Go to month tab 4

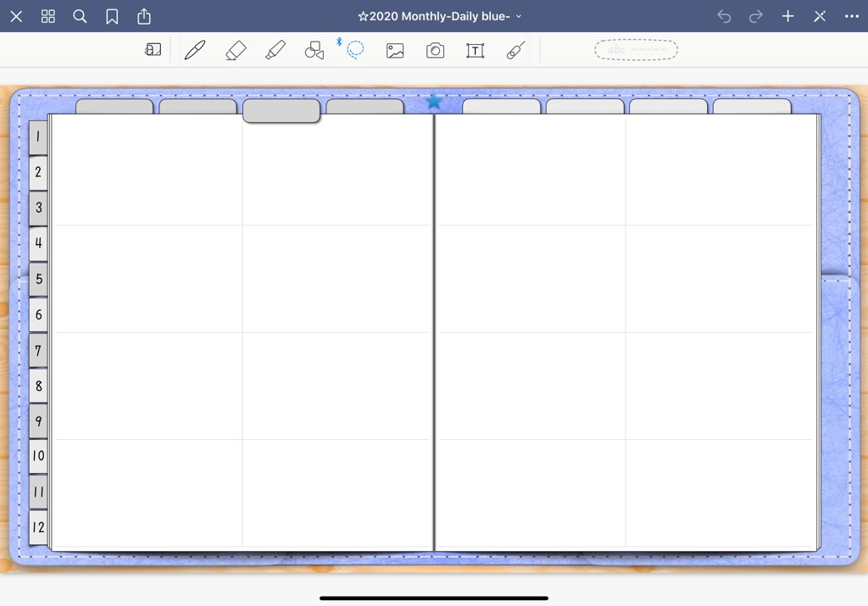pos(37,243)
